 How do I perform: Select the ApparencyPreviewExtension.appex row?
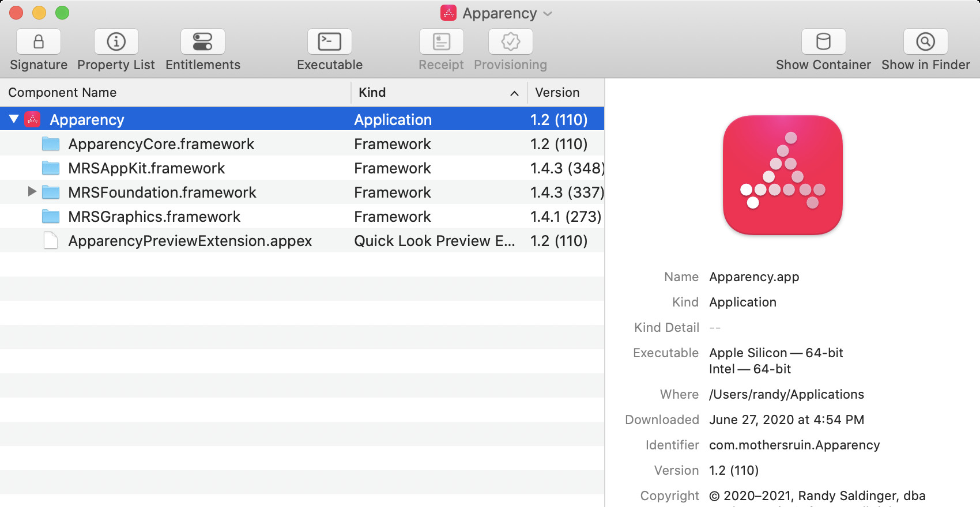pos(302,241)
